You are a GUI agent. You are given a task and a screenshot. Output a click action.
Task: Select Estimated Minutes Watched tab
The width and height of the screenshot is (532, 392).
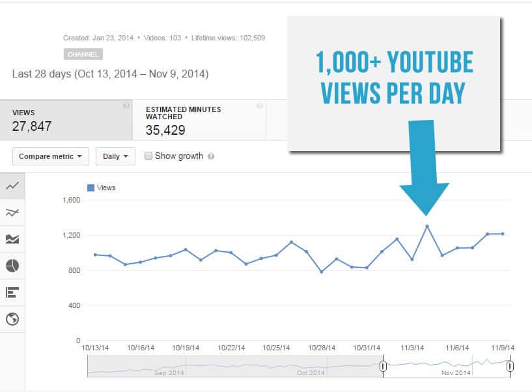(x=199, y=120)
